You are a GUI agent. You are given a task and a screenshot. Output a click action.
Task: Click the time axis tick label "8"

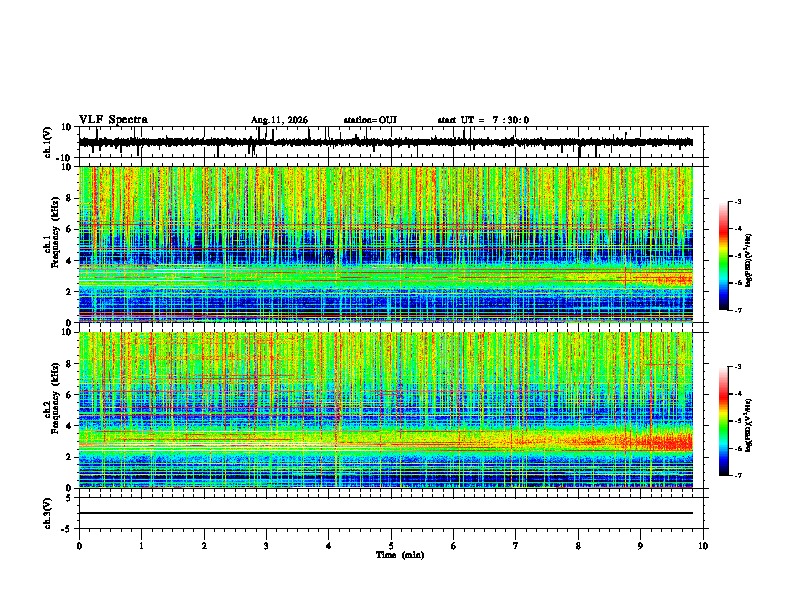pyautogui.click(x=578, y=546)
